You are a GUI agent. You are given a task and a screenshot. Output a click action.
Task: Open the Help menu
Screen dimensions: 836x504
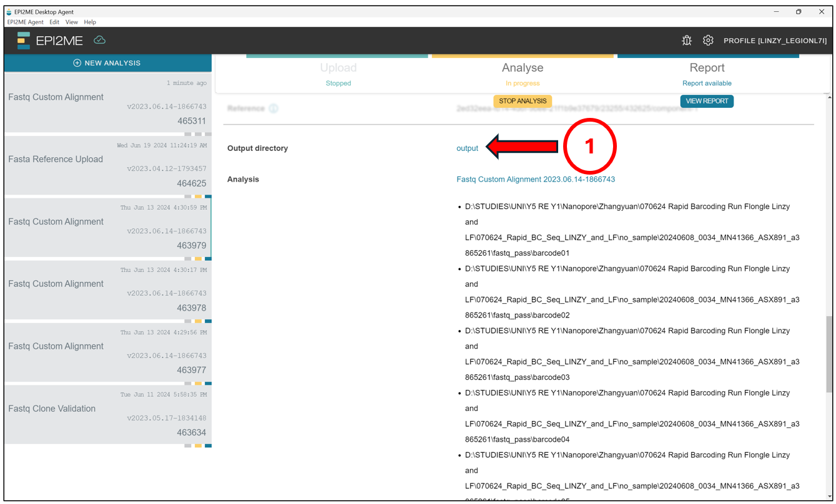[x=90, y=22]
